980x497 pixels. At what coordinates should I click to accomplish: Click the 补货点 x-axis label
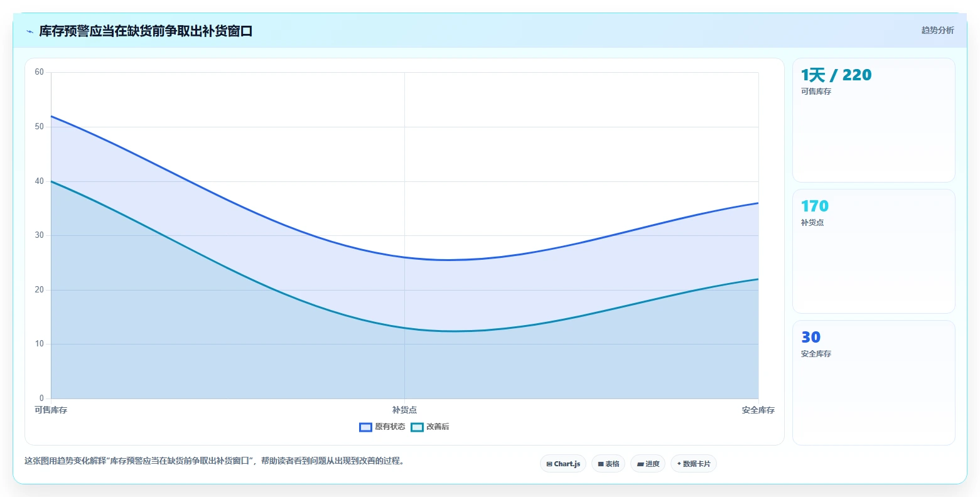[404, 410]
